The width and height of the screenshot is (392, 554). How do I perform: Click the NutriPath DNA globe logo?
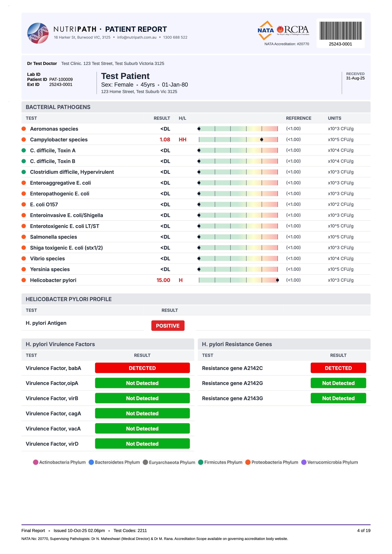pos(38,33)
